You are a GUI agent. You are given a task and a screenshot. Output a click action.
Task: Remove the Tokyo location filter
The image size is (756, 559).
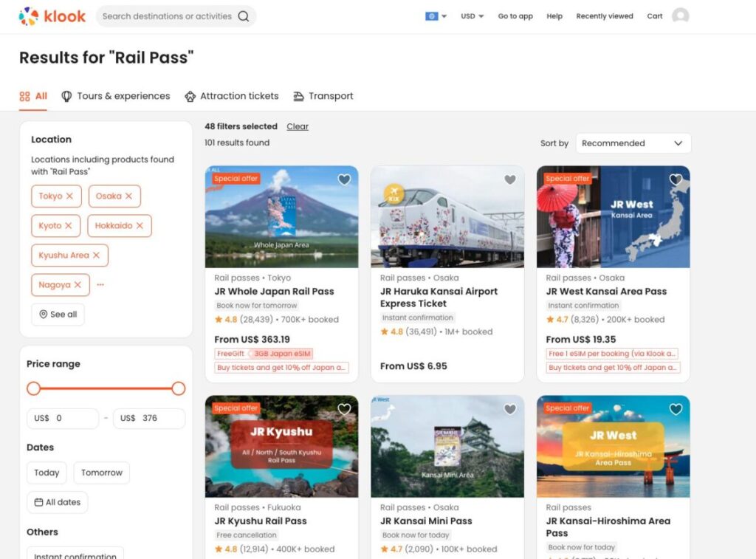pos(69,196)
